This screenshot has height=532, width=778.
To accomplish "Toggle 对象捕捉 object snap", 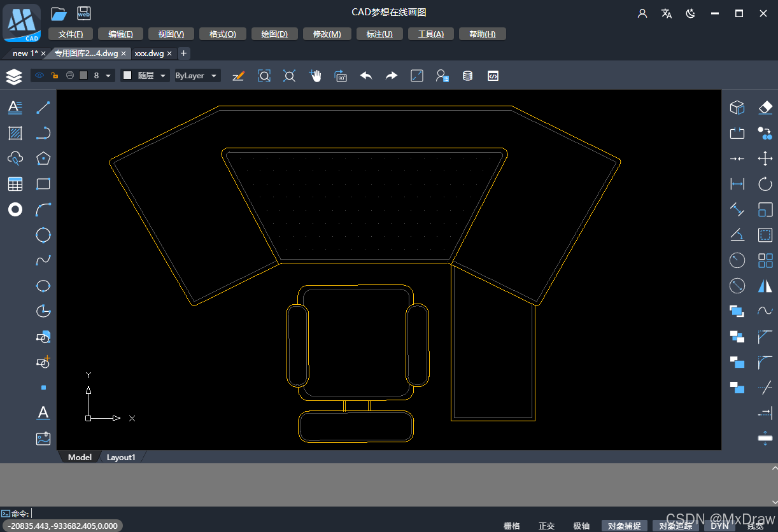I will [624, 526].
